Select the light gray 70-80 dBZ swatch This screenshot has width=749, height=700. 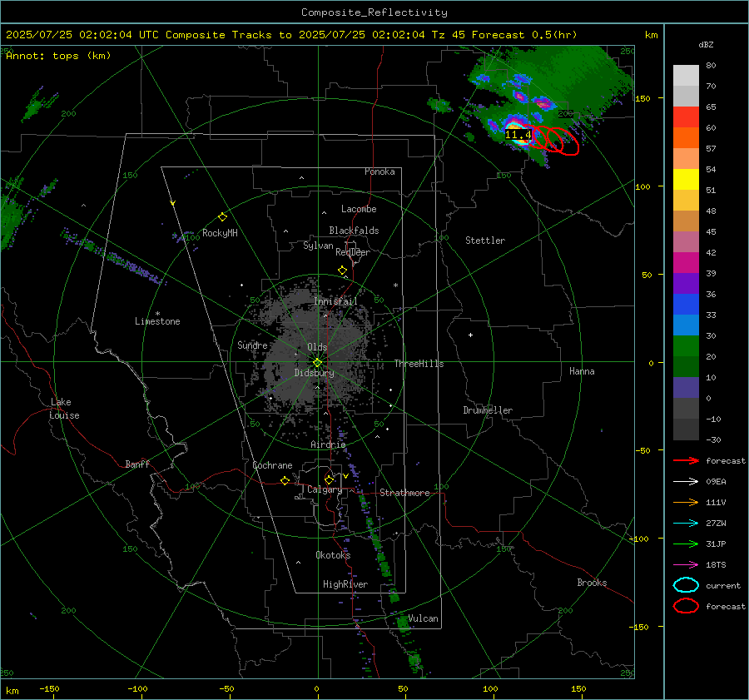(x=686, y=76)
